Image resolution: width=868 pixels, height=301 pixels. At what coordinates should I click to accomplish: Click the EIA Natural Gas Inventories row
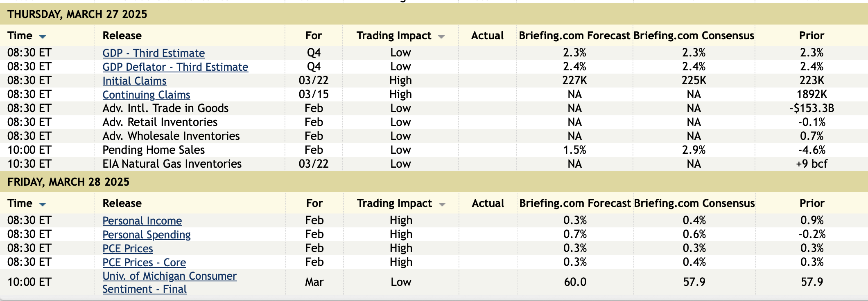pos(172,164)
